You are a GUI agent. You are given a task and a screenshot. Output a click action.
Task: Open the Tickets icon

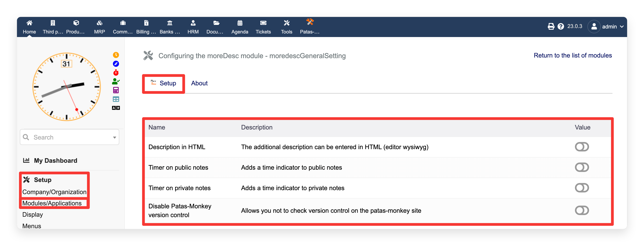(263, 23)
